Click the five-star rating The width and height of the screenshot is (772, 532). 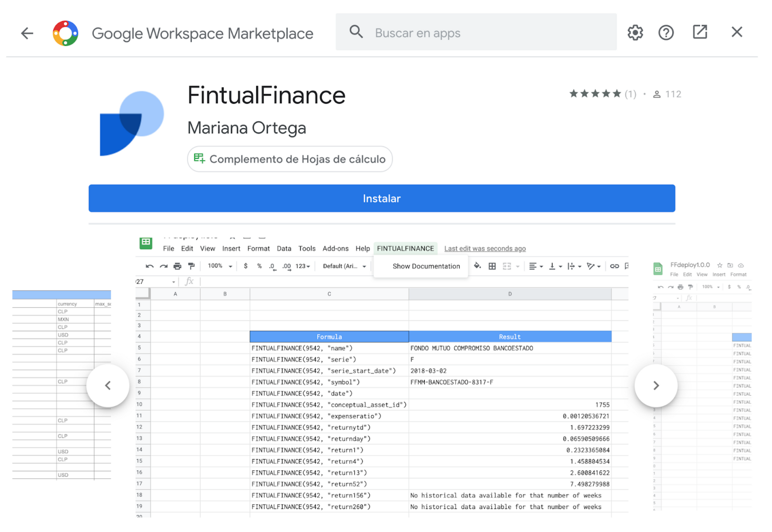click(595, 94)
